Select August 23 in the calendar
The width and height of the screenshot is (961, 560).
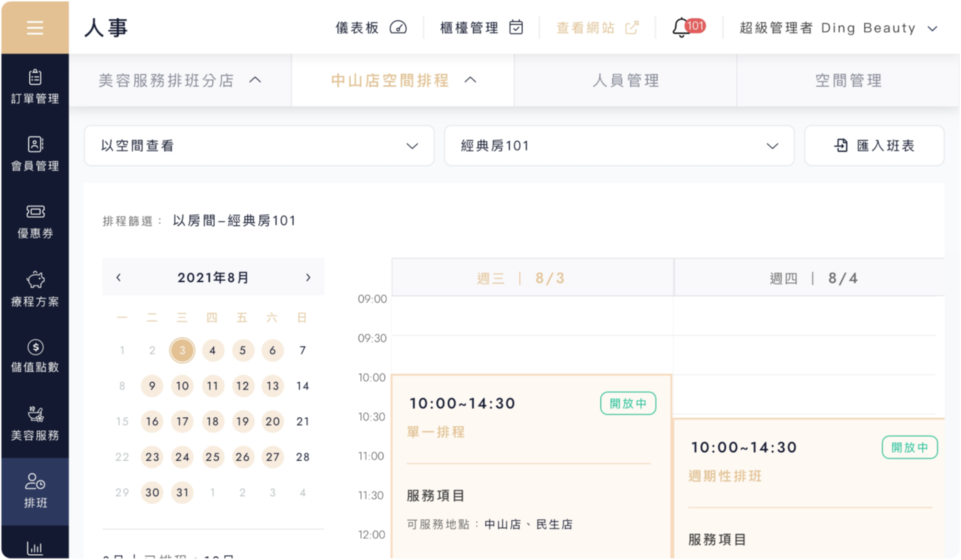tap(152, 457)
